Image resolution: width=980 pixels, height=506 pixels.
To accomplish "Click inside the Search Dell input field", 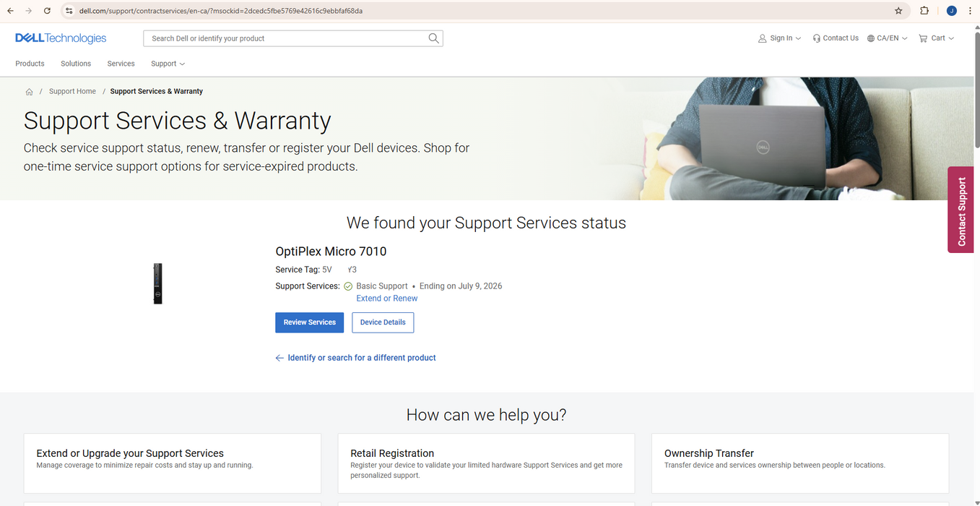I will click(x=285, y=38).
